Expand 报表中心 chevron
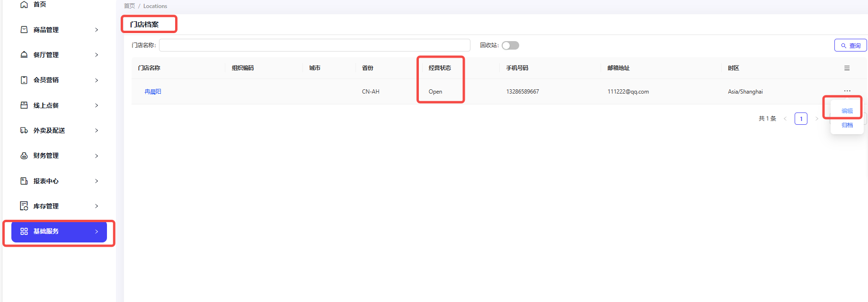The image size is (868, 302). click(97, 181)
